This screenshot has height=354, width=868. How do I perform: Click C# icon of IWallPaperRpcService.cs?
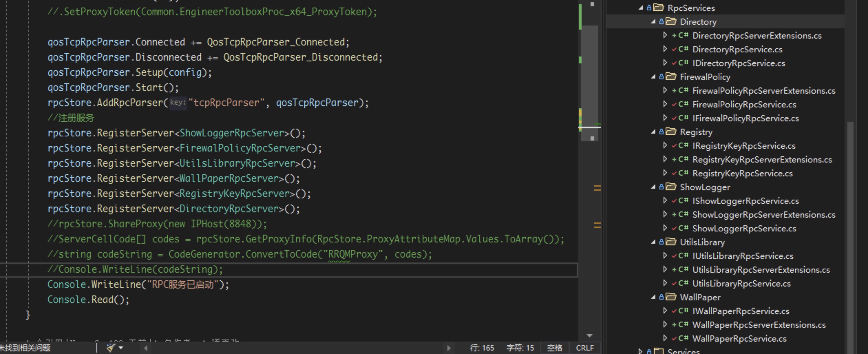coord(683,311)
